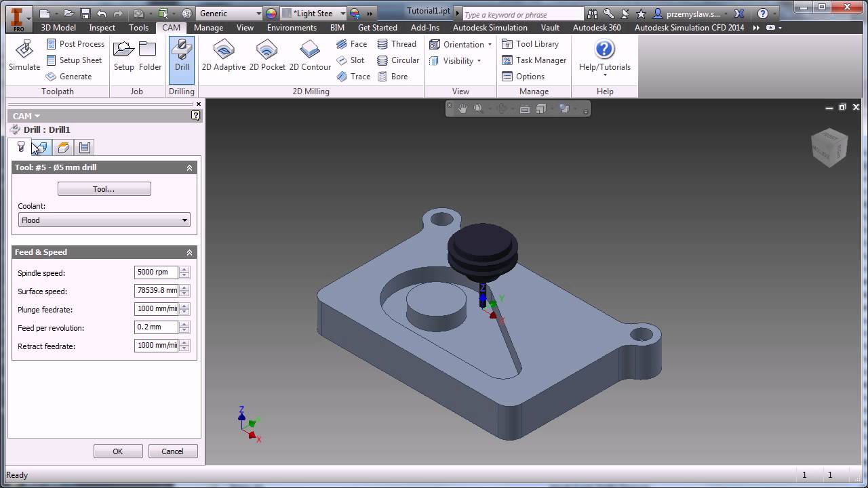Open Post Process
Viewport: 868px width, 488px height.
click(x=75, y=43)
